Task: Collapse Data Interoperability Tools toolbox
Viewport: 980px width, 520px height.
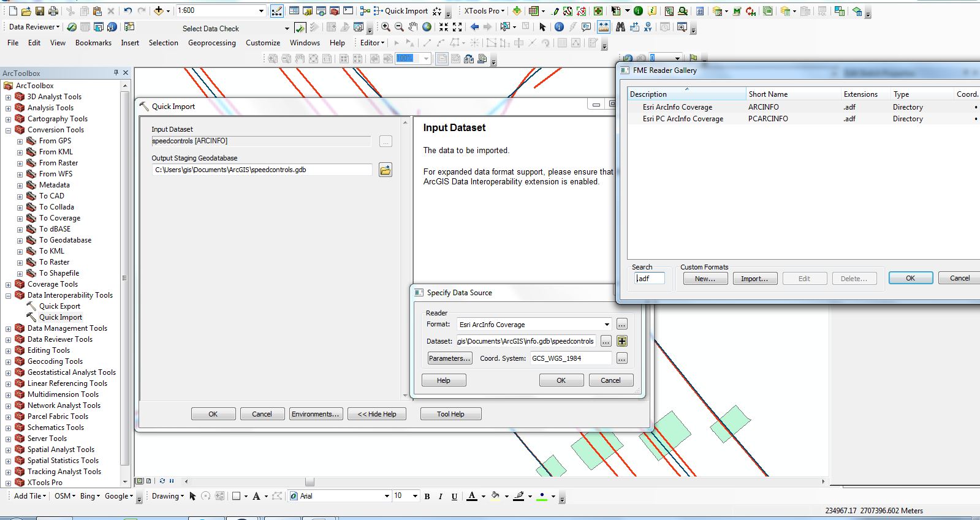Action: pyautogui.click(x=8, y=295)
